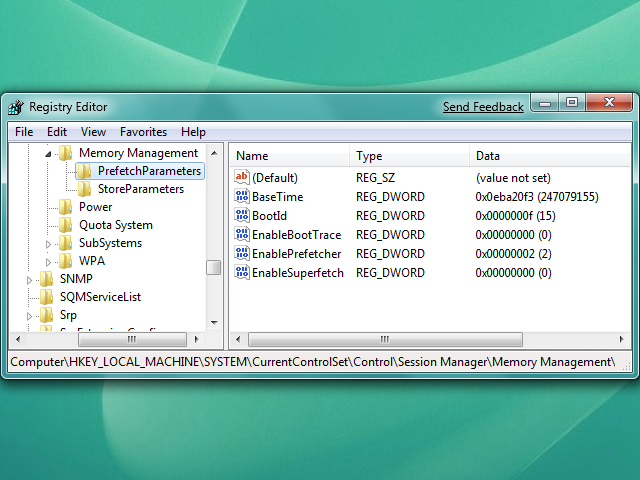The height and width of the screenshot is (480, 640).
Task: Click data 0x0eba20f3 (247079155)
Action: click(x=537, y=197)
